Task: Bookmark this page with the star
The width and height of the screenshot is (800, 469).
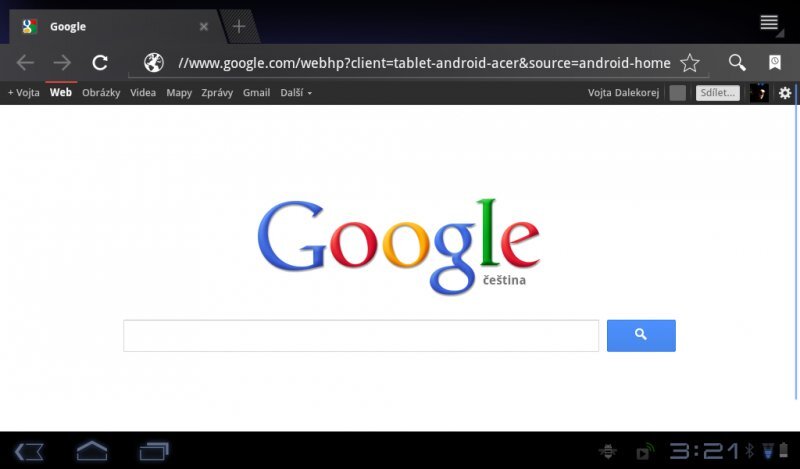Action: (x=690, y=63)
